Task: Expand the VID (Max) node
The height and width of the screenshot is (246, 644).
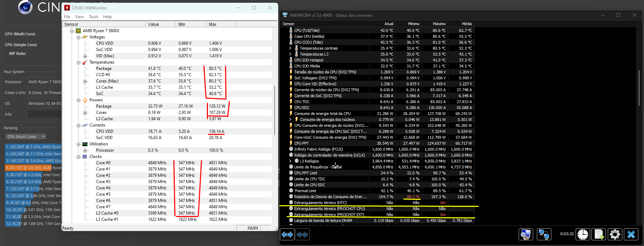Action: [85, 56]
